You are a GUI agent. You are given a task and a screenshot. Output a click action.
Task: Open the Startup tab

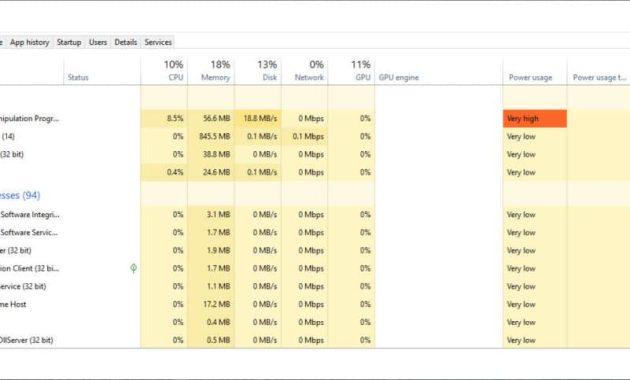click(x=69, y=42)
